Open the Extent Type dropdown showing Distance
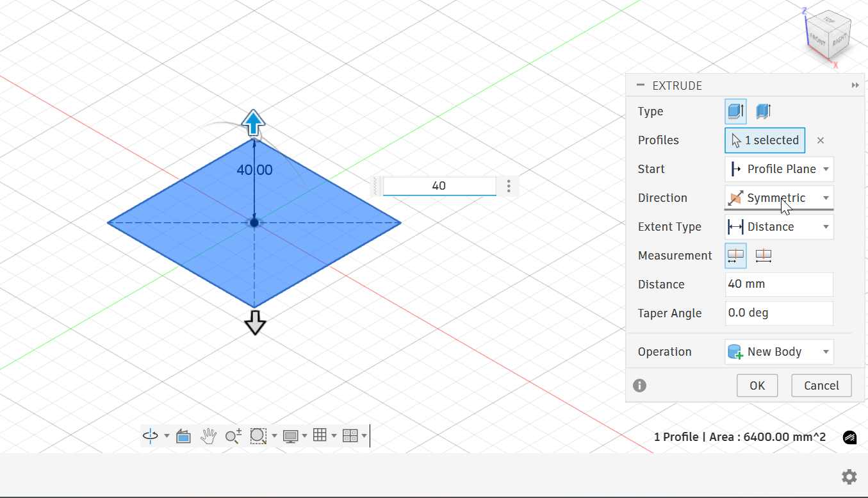Image resolution: width=868 pixels, height=498 pixels. click(x=779, y=227)
